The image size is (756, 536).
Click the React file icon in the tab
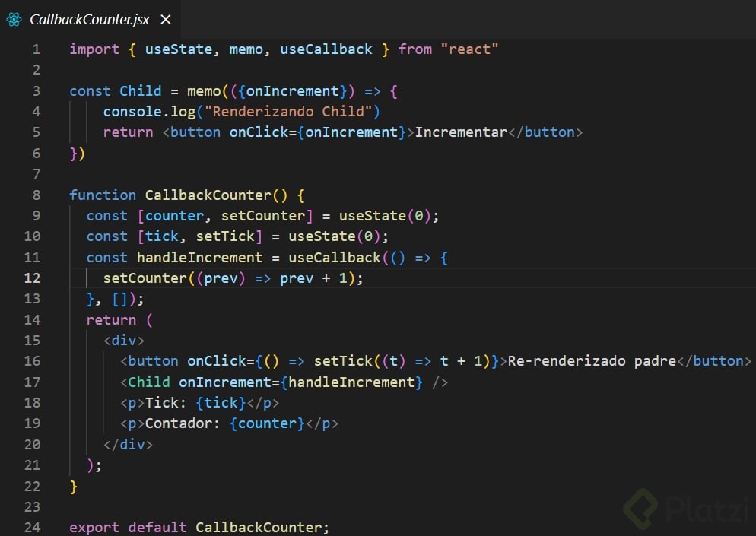pos(14,19)
